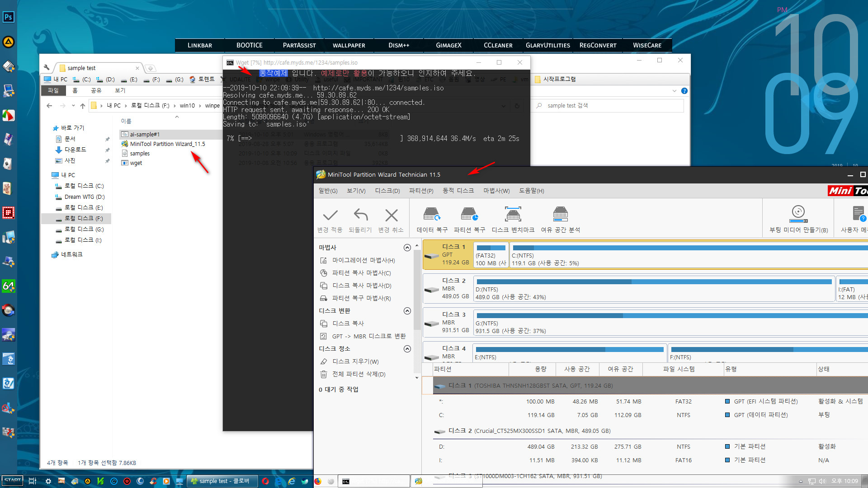Click GIMAGEX in the top link bar
Viewport: 868px width, 488px height.
(448, 45)
